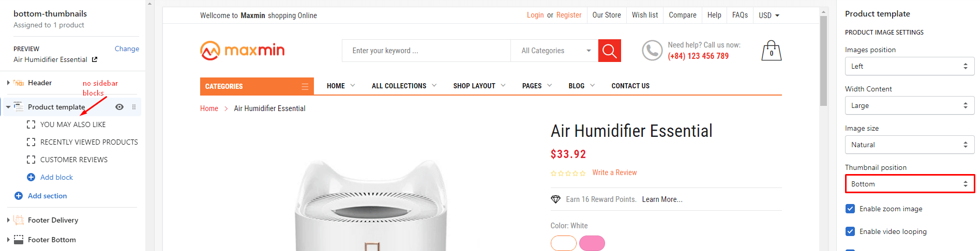The width and height of the screenshot is (980, 251).
Task: Disable Enable video looping checkbox
Action: tap(850, 231)
